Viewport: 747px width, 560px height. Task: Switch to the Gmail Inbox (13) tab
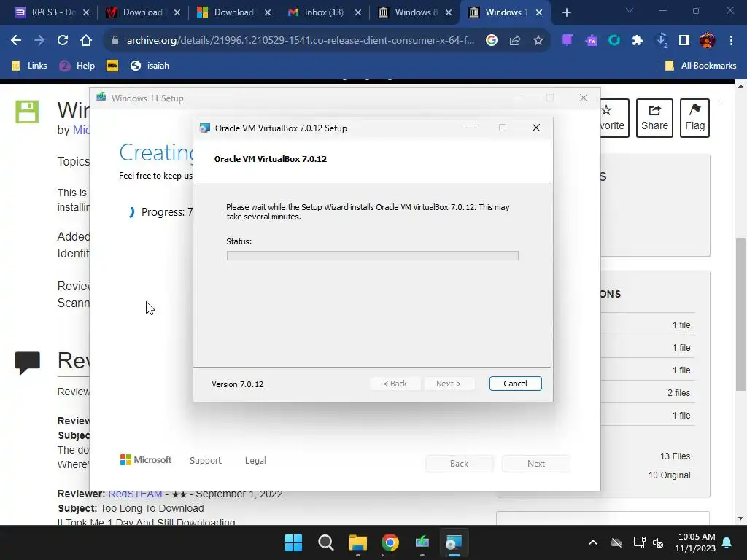coord(324,12)
